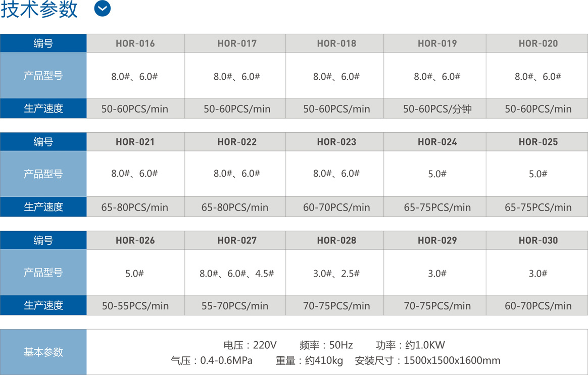
Task: Select the HOR-016 column header
Action: point(135,43)
